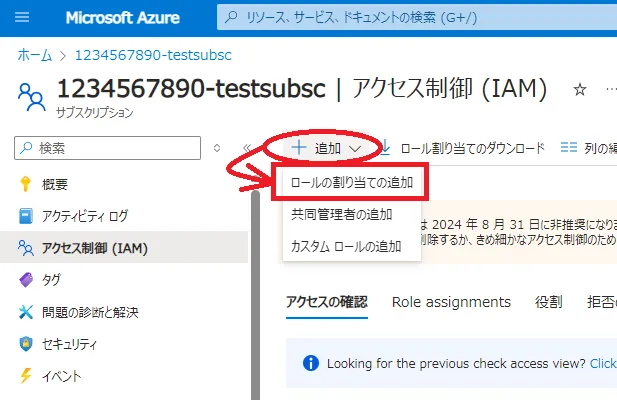Click the top resource search field
617x400 pixels.
(410, 18)
